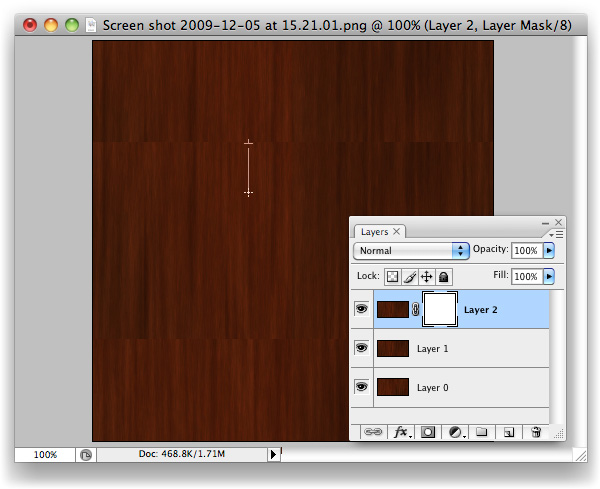The width and height of the screenshot is (600, 489).
Task: Open the Normal blend mode dropdown
Action: tap(412, 250)
